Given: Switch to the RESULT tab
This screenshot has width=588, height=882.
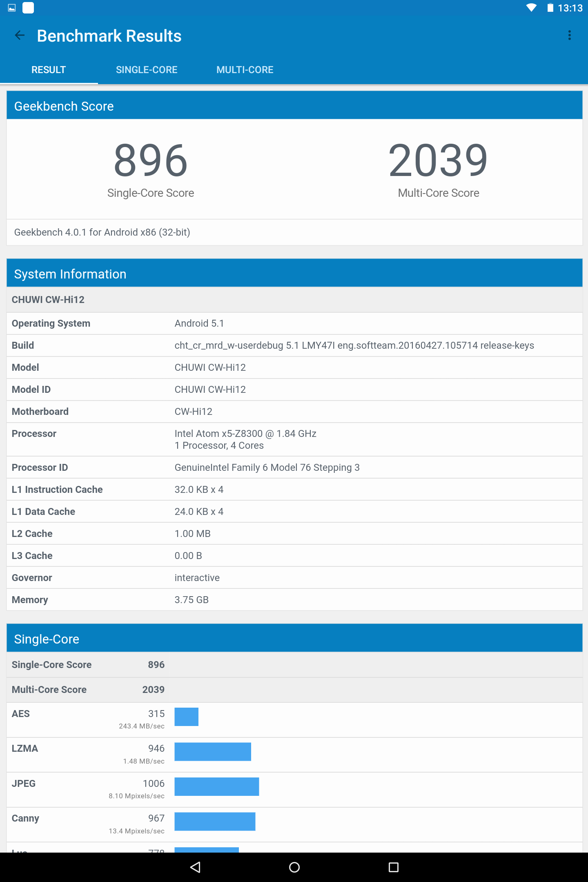Looking at the screenshot, I should (x=49, y=70).
